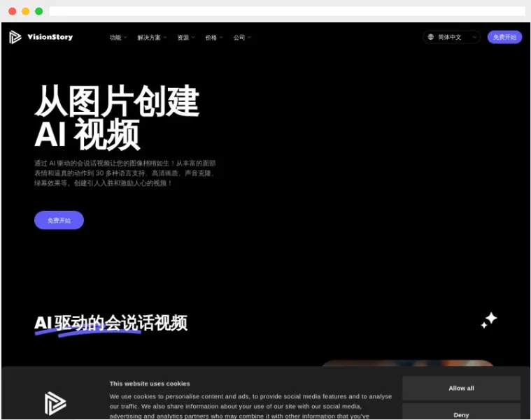Click the red close window button
Image resolution: width=531 pixels, height=420 pixels.
12,11
